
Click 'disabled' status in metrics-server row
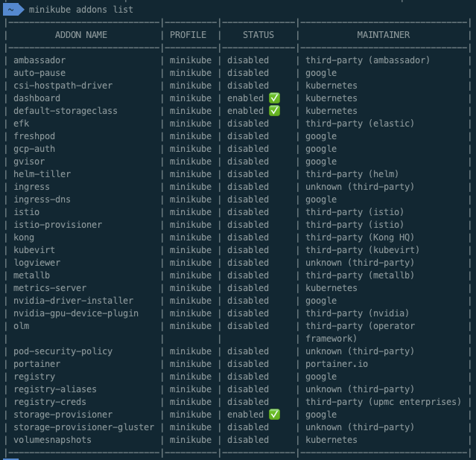pos(248,288)
